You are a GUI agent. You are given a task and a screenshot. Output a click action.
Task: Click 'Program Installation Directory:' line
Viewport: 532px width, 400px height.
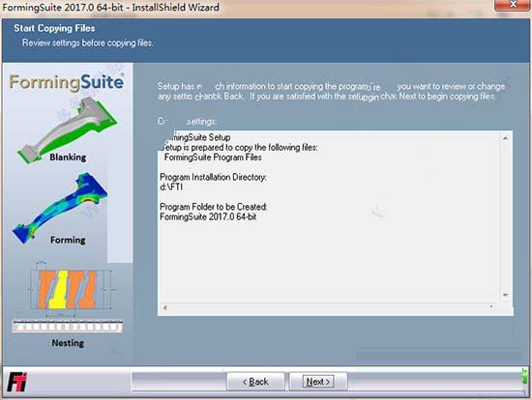point(213,177)
